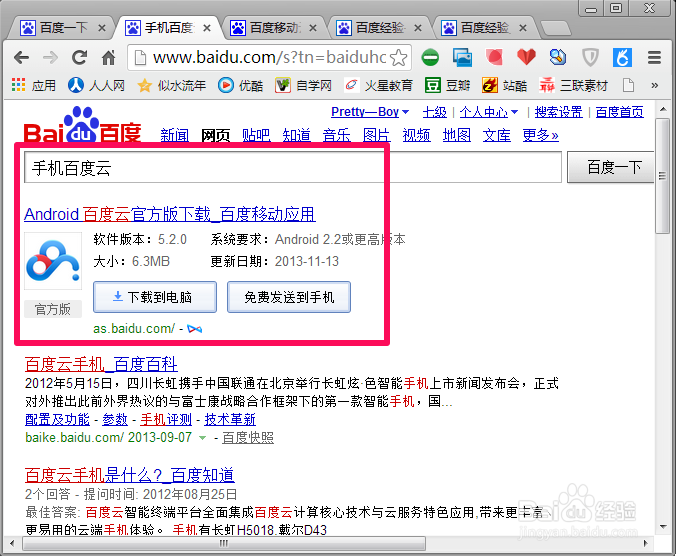The image size is (676, 556).
Task: Open the Android 百度云官方版下载 result
Action: pos(170,214)
